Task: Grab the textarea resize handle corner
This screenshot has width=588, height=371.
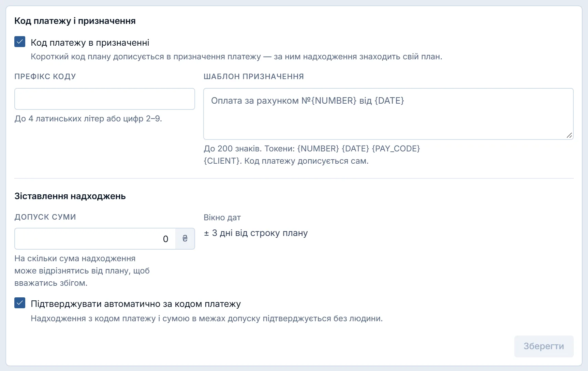Action: [569, 135]
